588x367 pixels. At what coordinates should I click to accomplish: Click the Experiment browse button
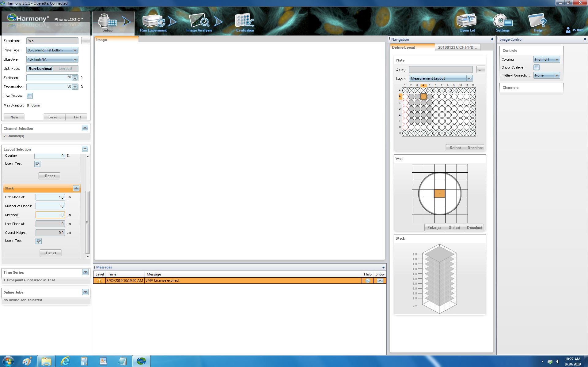click(85, 41)
